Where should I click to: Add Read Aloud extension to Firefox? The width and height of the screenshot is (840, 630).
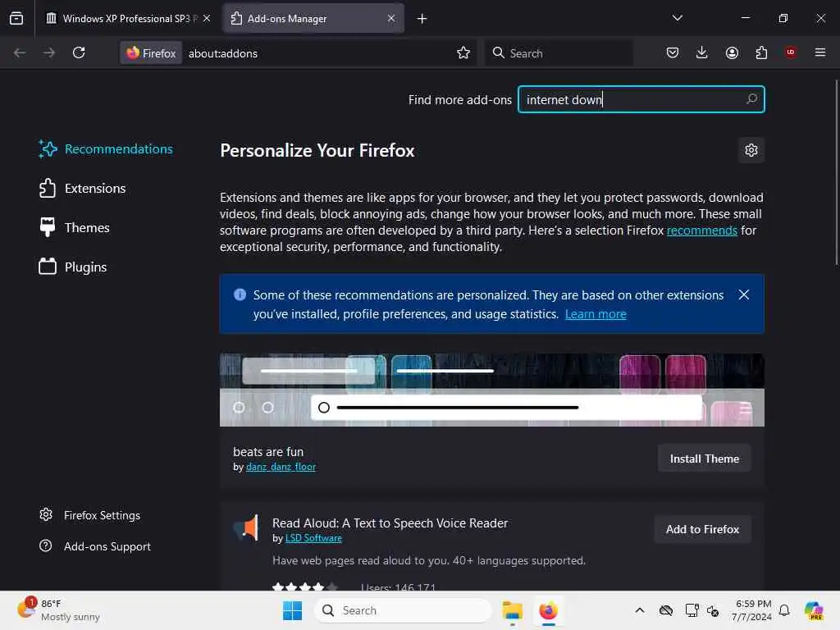702,529
